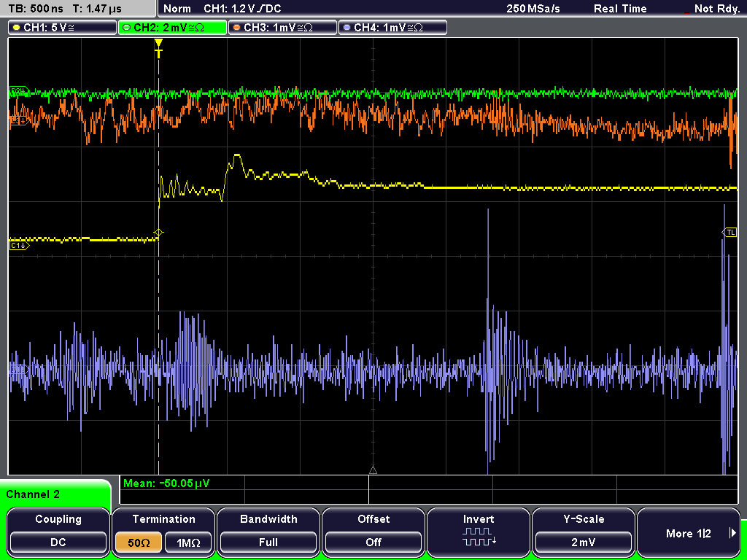
Task: Set termination to 1MΩ
Action: coord(188,542)
